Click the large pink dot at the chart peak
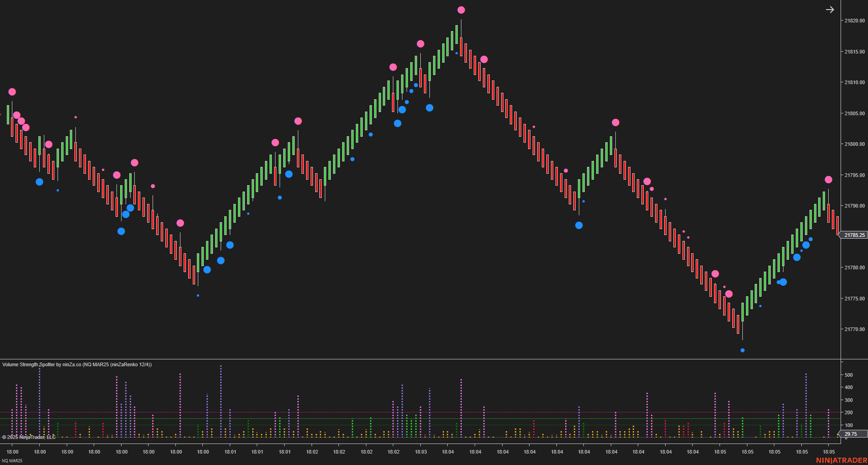The width and height of the screenshot is (868, 465). pos(461,9)
